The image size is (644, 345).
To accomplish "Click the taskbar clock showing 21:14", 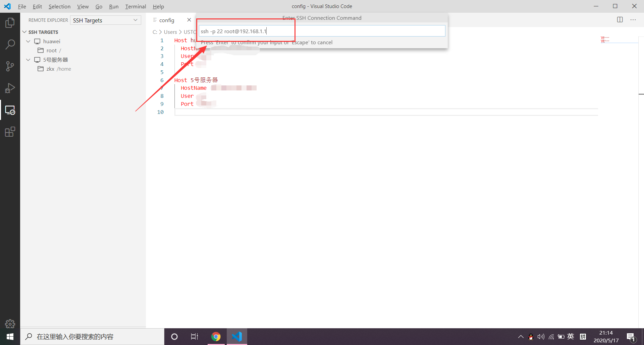I will 606,333.
